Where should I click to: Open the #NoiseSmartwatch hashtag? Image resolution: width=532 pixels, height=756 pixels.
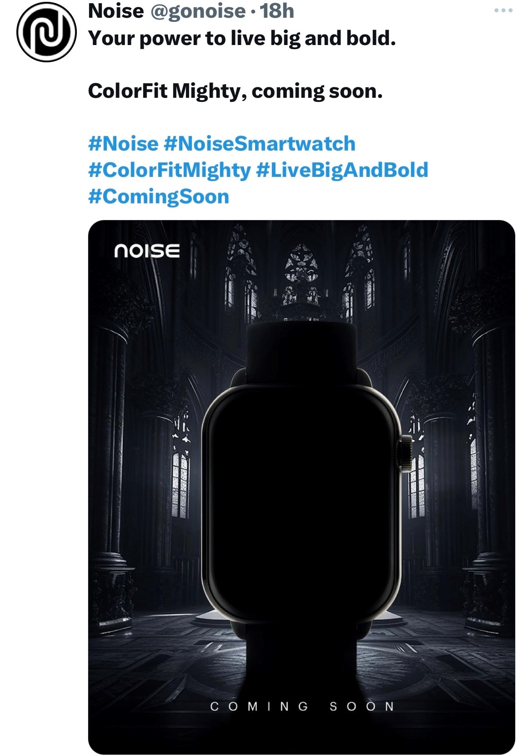coord(259,144)
